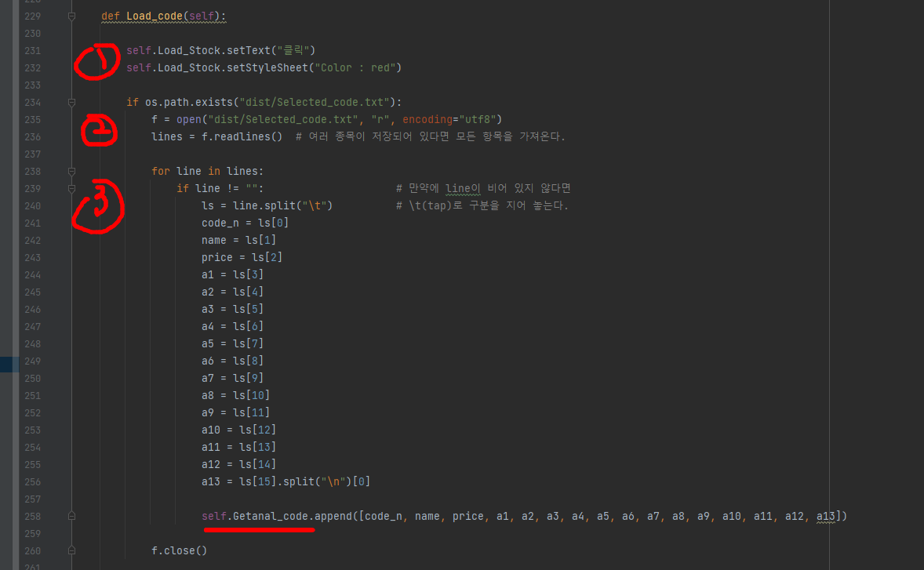Click a11 = ls[13] assignment

[238, 448]
